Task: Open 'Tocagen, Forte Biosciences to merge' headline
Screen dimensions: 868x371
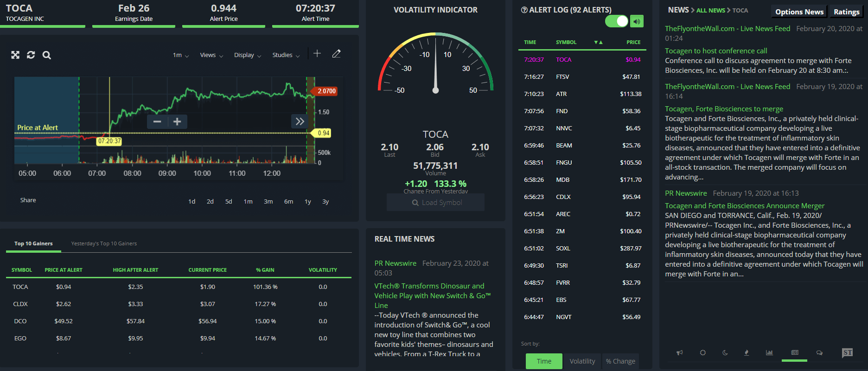Action: pyautogui.click(x=724, y=109)
